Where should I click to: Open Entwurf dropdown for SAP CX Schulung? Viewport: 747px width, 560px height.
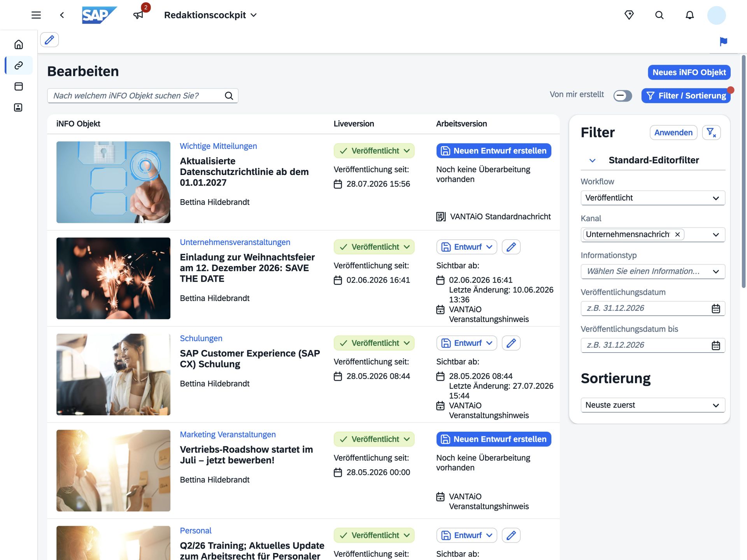[467, 343]
